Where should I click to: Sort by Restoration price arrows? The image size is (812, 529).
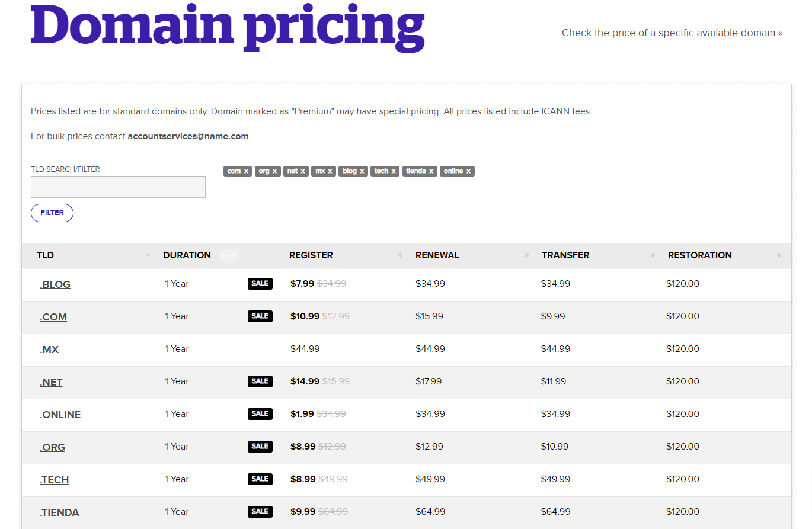tap(779, 255)
